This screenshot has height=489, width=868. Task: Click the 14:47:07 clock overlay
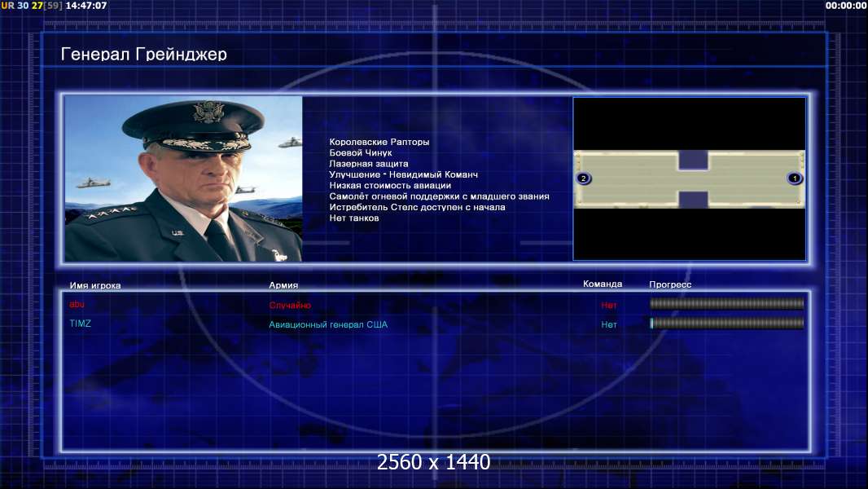pyautogui.click(x=86, y=6)
